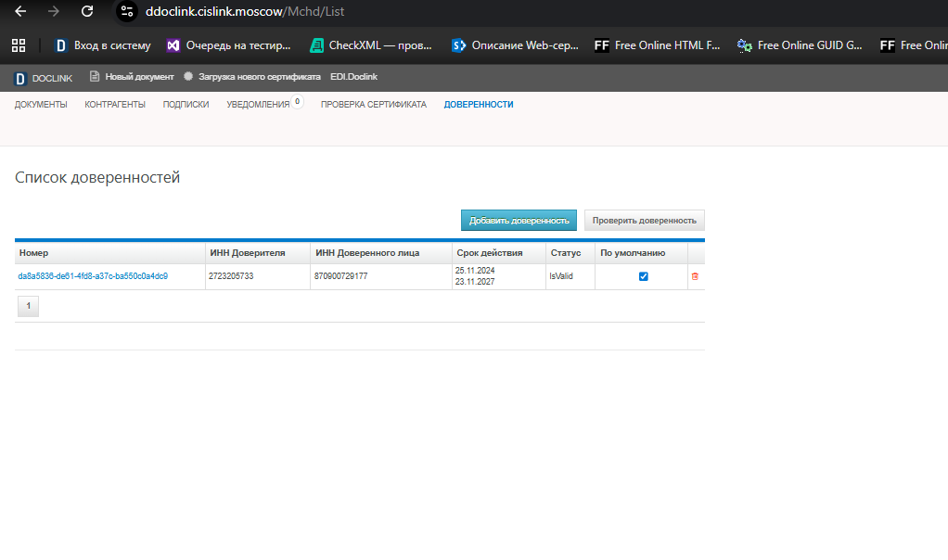Switch to ДОКУМЕНТЫ tab

coord(41,105)
